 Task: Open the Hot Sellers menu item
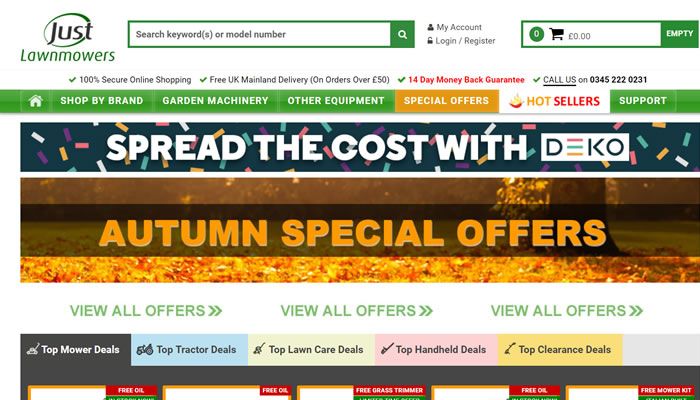(554, 101)
